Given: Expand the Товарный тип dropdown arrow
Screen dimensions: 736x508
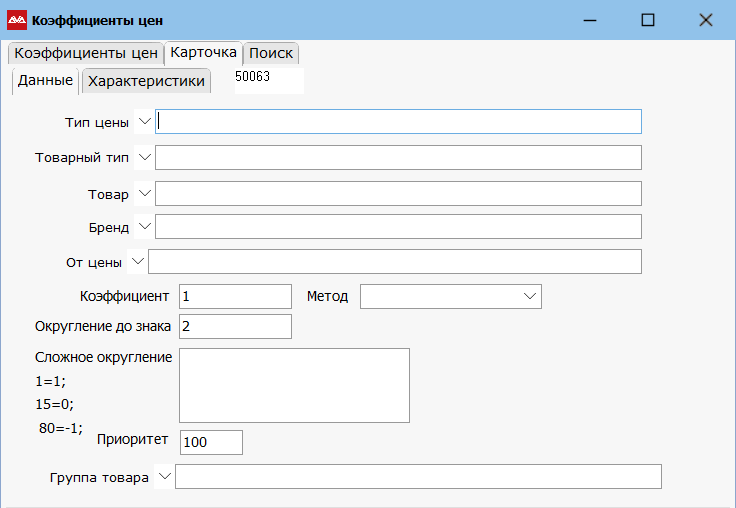Looking at the screenshot, I should click(x=144, y=157).
